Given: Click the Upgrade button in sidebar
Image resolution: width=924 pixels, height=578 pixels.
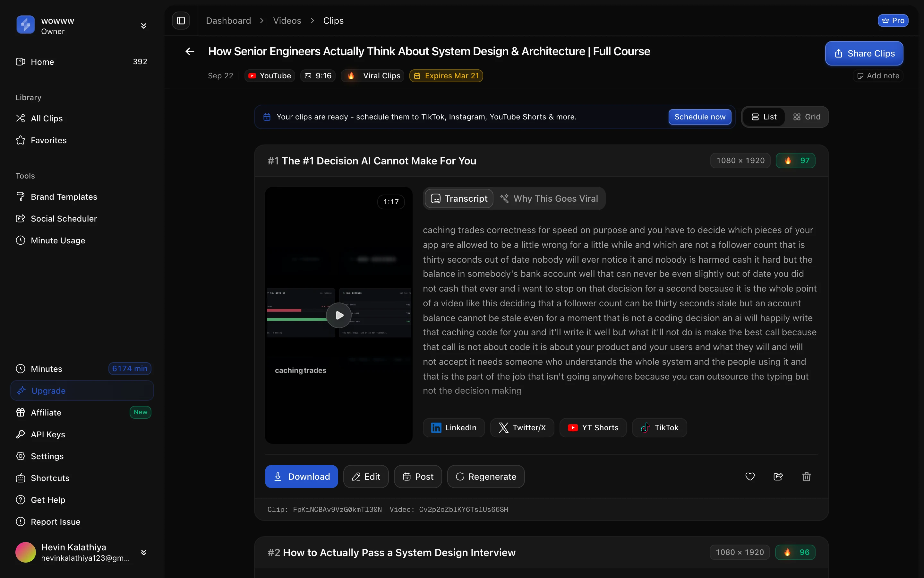Looking at the screenshot, I should click(82, 390).
